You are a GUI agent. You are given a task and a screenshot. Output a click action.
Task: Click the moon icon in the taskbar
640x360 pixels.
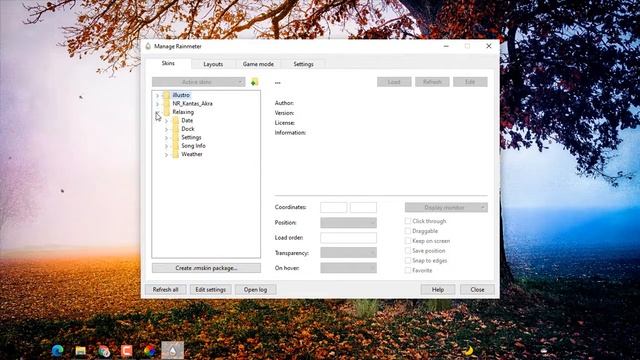(468, 351)
